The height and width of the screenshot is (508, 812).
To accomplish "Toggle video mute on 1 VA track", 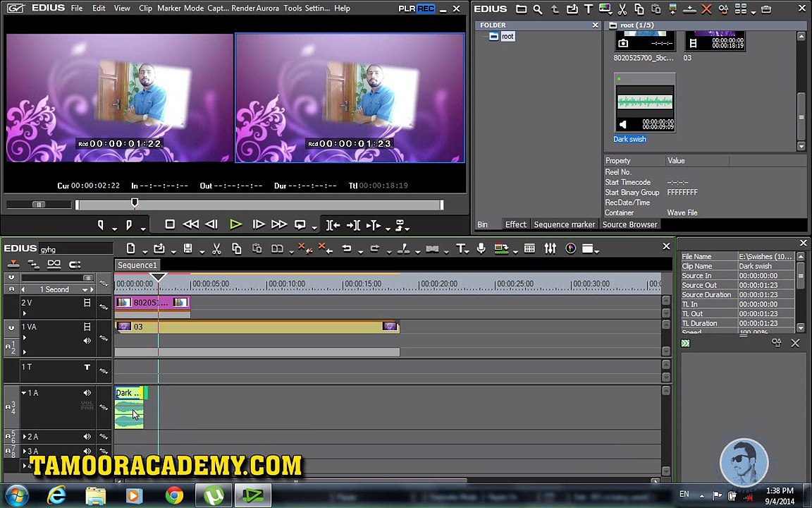I will pos(87,327).
